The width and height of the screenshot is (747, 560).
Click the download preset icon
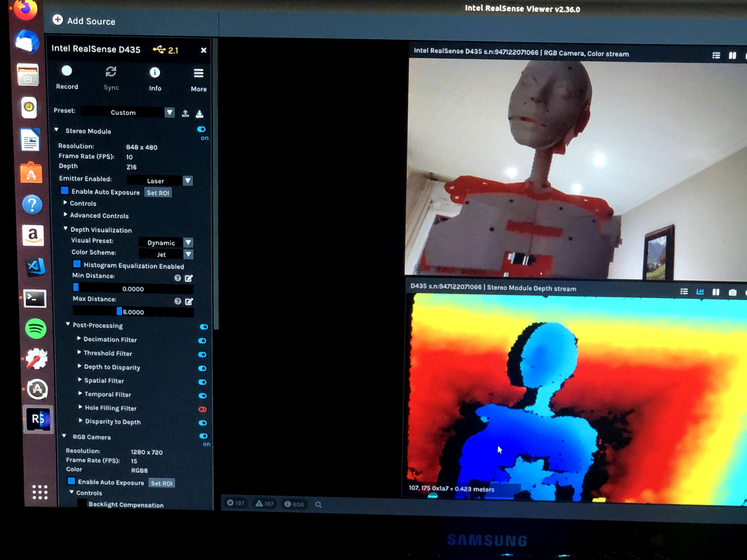click(x=200, y=114)
